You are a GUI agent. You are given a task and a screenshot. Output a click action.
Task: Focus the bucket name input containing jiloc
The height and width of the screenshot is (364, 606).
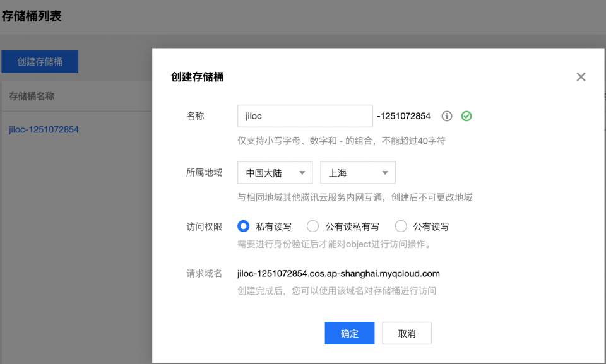click(x=305, y=116)
